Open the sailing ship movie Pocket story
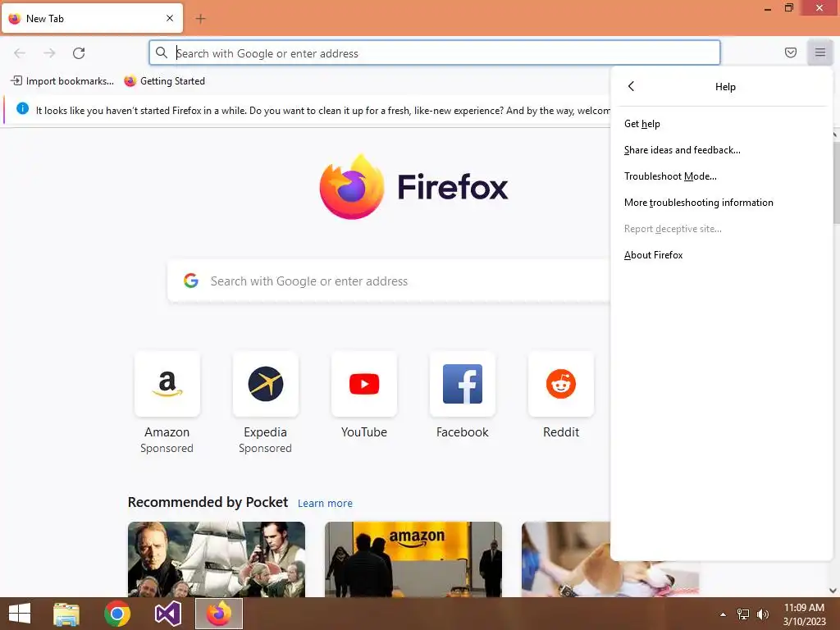 point(217,559)
